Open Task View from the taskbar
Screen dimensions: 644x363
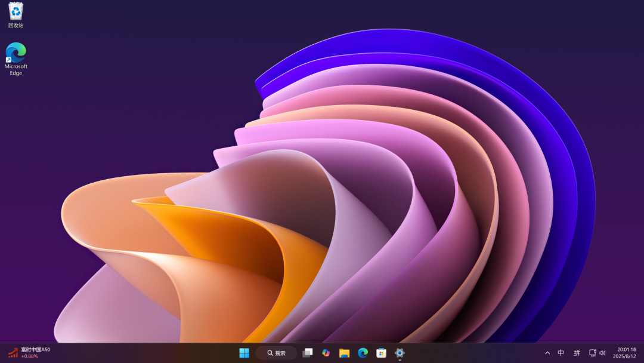307,353
